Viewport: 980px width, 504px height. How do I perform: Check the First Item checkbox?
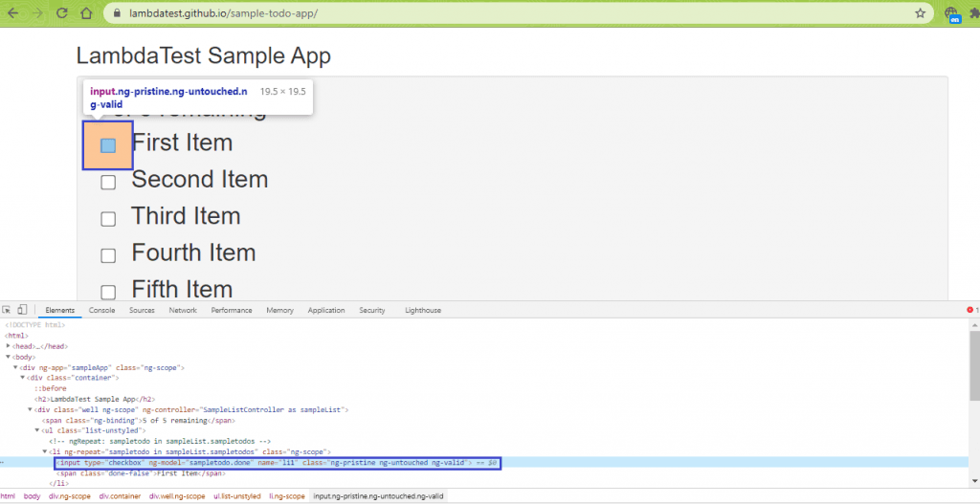(x=108, y=145)
